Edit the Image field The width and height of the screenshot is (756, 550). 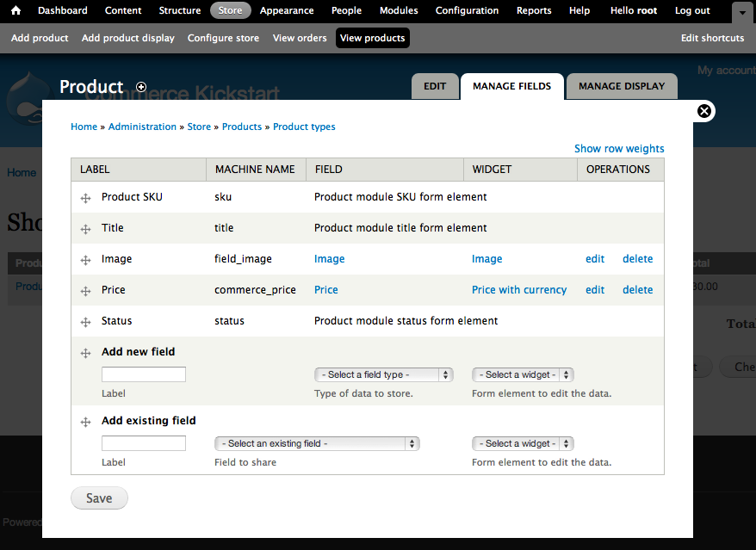594,259
